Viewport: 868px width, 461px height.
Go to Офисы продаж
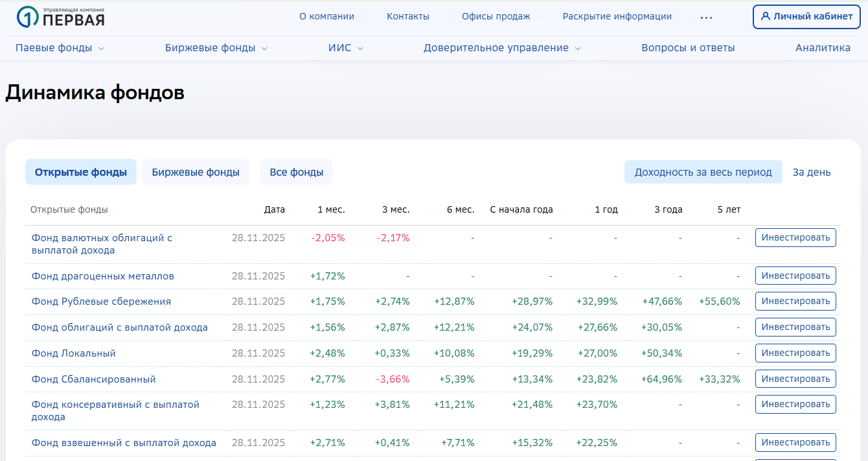click(496, 17)
